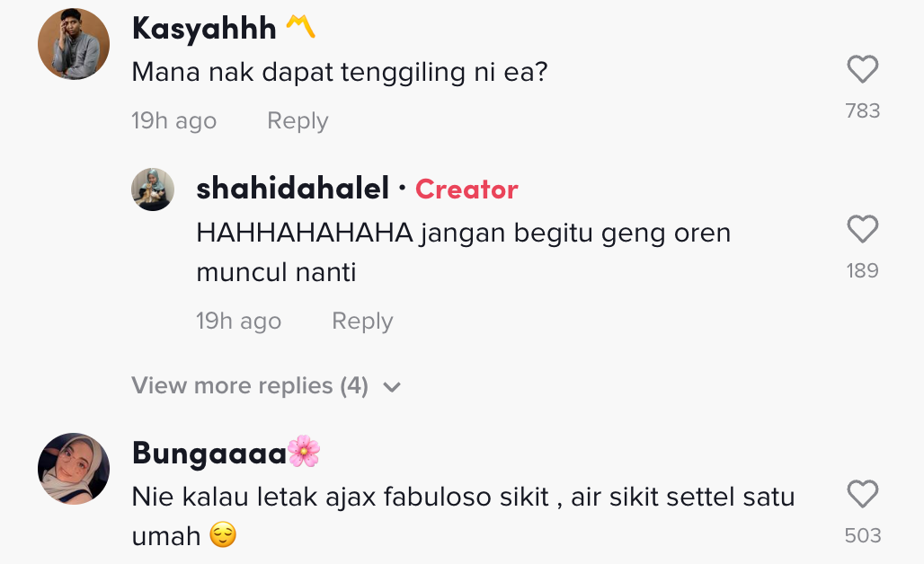The height and width of the screenshot is (564, 924).
Task: Reply to shahidahalel's creator comment
Action: click(x=362, y=322)
